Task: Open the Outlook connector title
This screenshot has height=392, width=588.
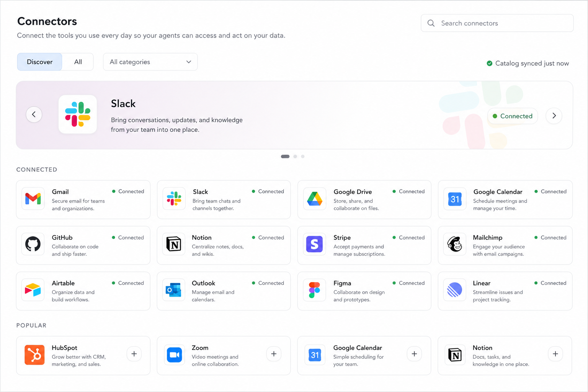Action: click(x=204, y=283)
